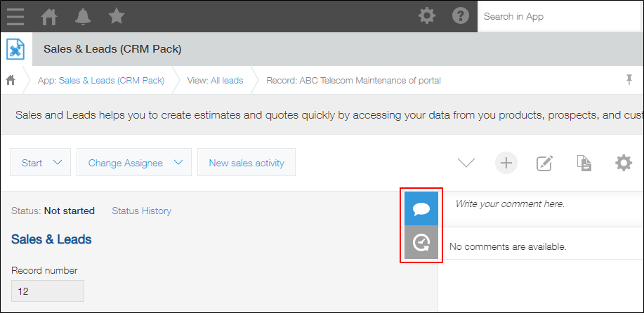644x313 pixels.
Task: Edit the record with pencil icon
Action: point(544,163)
